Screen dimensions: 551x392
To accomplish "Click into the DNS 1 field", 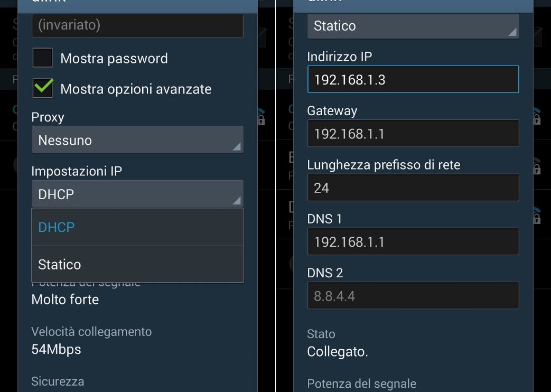I will (413, 241).
